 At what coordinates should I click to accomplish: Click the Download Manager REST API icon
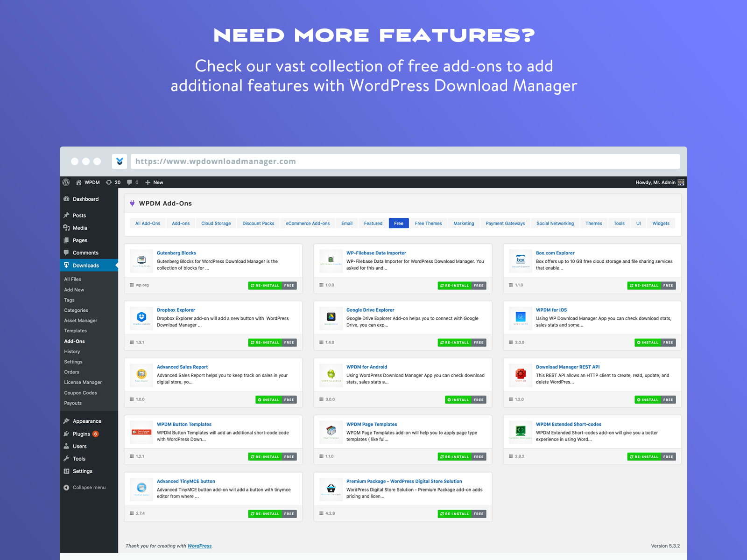521,375
